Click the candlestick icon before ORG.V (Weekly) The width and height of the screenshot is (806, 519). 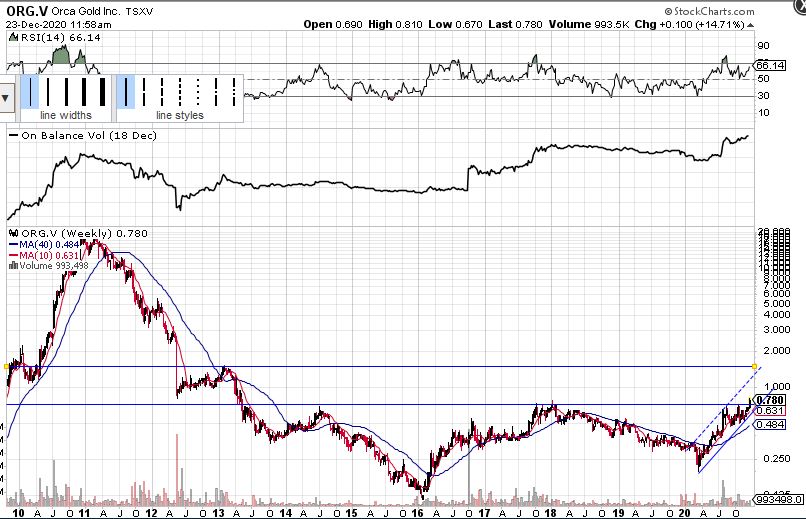click(x=14, y=233)
